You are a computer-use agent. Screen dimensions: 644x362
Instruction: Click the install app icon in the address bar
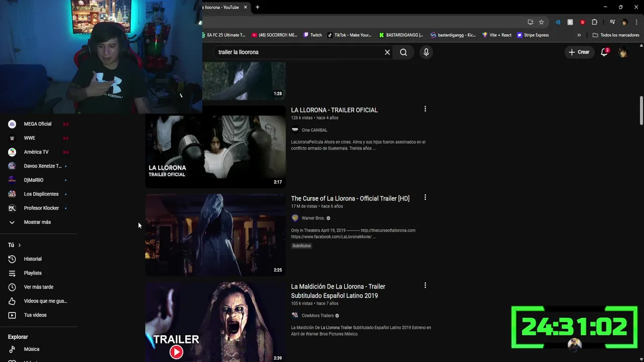pyautogui.click(x=530, y=22)
